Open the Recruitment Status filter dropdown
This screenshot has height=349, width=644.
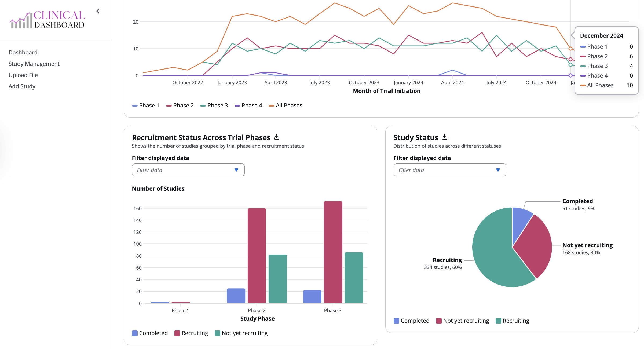click(188, 170)
